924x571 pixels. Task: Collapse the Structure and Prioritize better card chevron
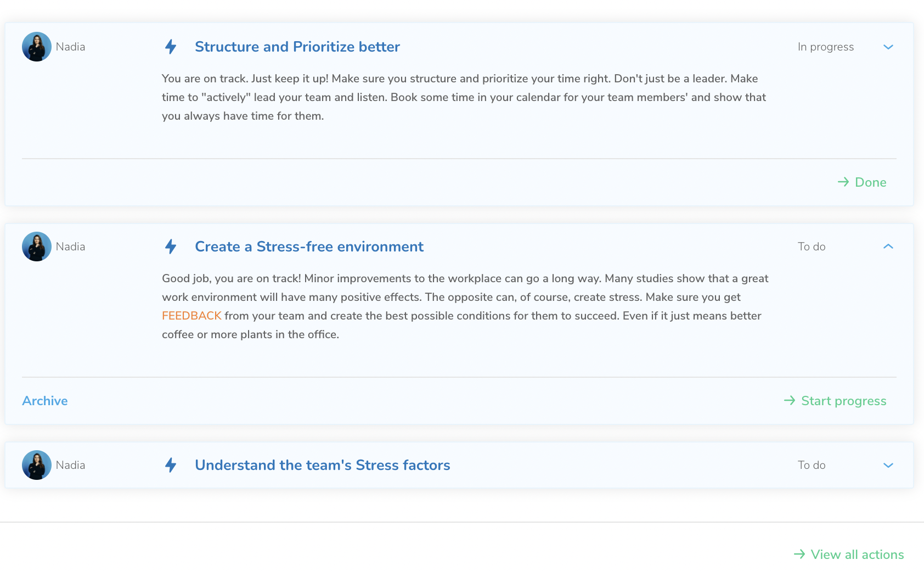888,47
